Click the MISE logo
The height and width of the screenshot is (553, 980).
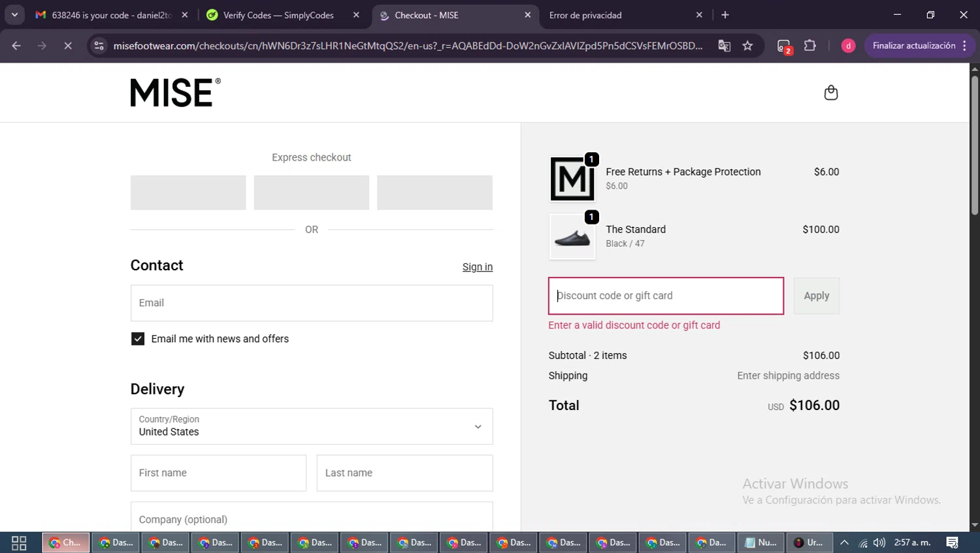pos(175,93)
